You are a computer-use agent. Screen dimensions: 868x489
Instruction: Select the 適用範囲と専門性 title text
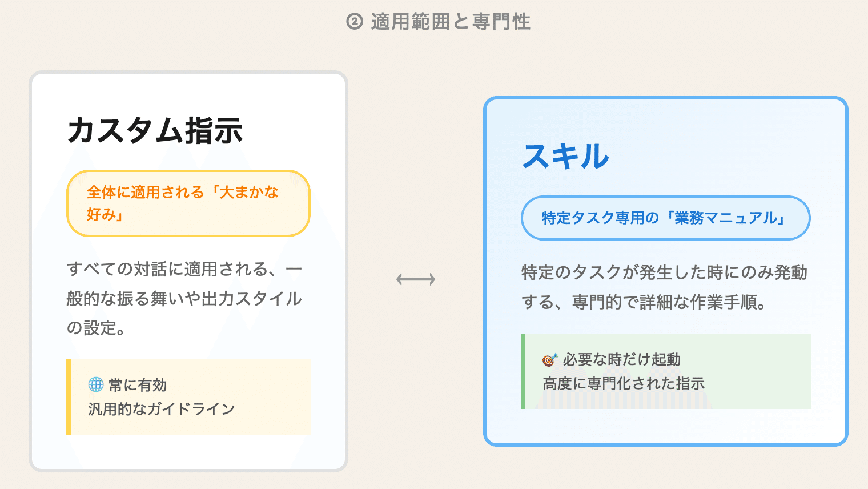tap(451, 22)
